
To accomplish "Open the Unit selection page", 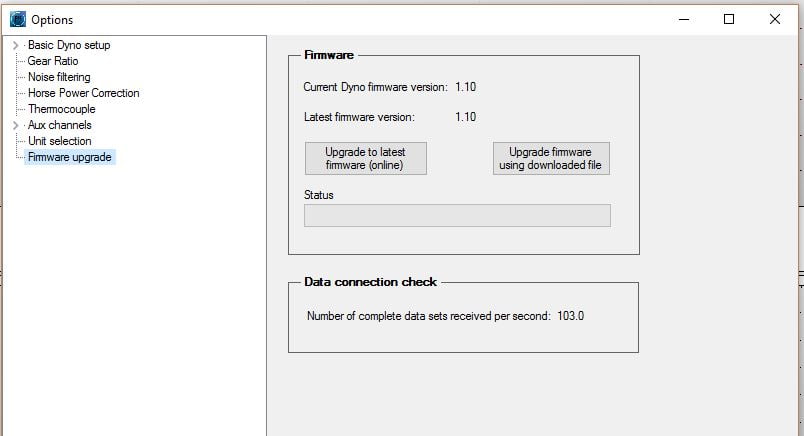I will pyautogui.click(x=59, y=141).
